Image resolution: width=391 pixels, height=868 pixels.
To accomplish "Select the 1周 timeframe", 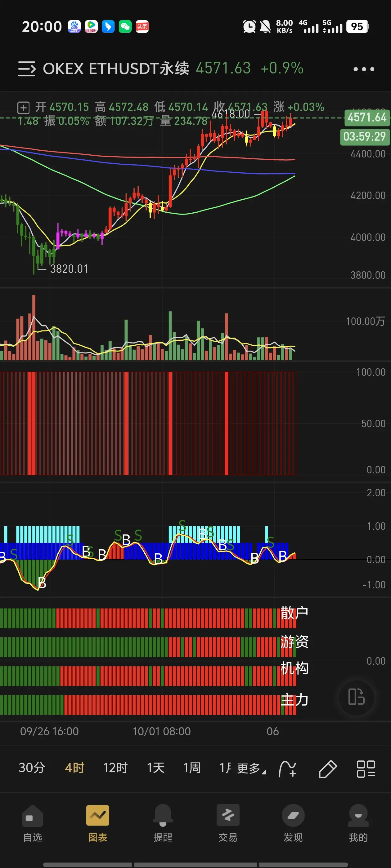I will coord(191,768).
